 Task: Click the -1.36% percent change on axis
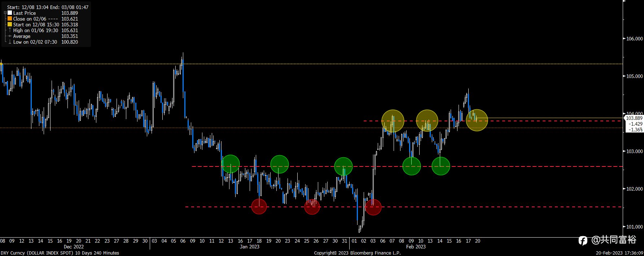pyautogui.click(x=635, y=130)
